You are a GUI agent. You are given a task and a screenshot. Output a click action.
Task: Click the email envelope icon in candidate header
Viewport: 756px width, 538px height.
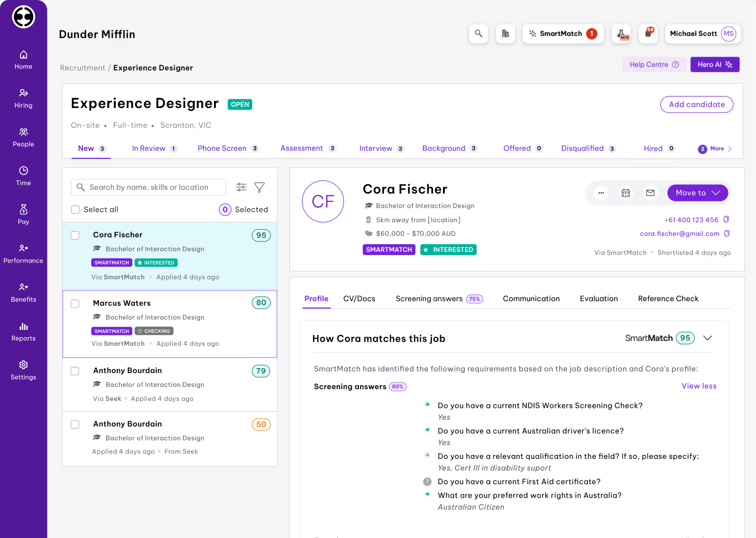[x=650, y=193]
